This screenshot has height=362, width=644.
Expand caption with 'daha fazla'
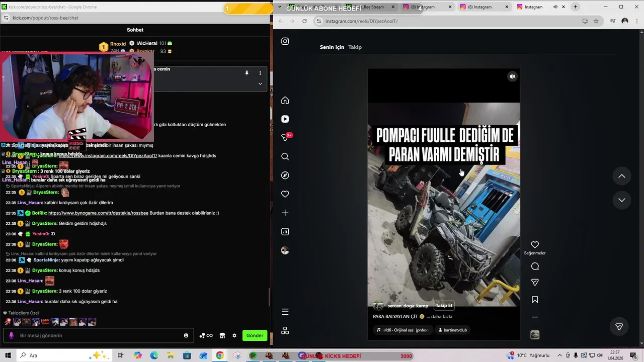442,317
